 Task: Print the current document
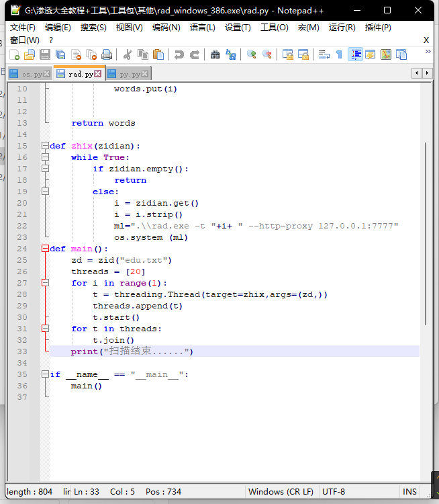click(x=107, y=54)
